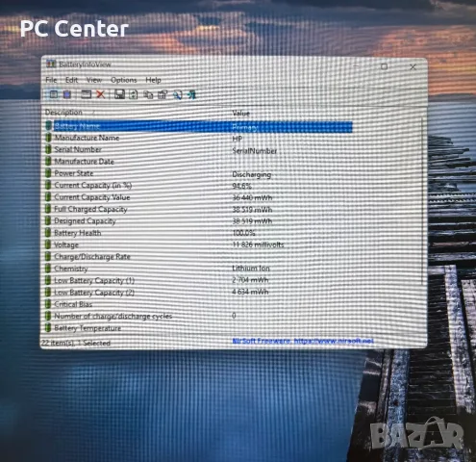476x462 pixels.
Task: Click the Discharging power state value
Action: point(252,174)
